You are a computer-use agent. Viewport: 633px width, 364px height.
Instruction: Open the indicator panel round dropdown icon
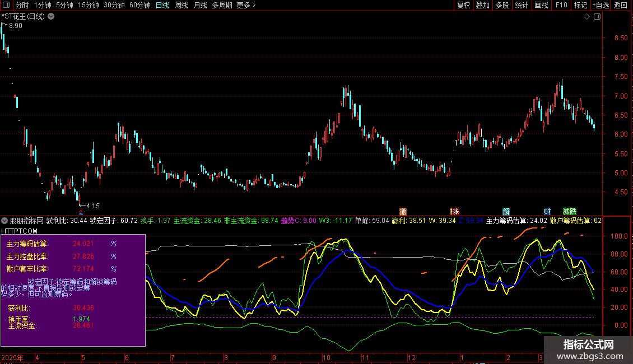(x=4, y=221)
